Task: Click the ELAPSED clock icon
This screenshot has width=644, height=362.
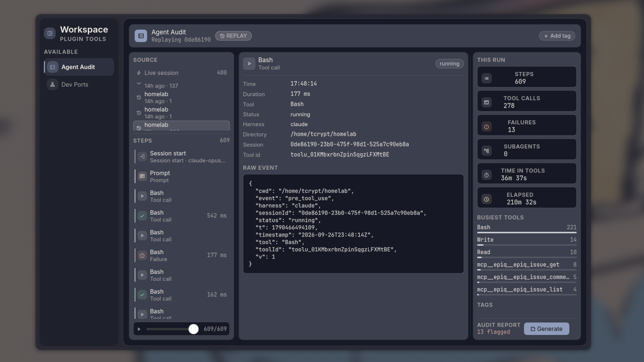Action: click(x=487, y=199)
